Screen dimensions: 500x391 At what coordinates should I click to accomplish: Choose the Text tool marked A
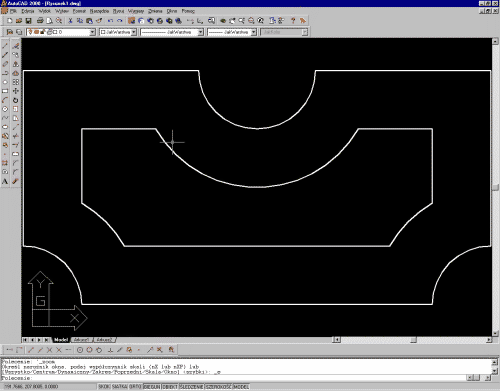click(5, 181)
